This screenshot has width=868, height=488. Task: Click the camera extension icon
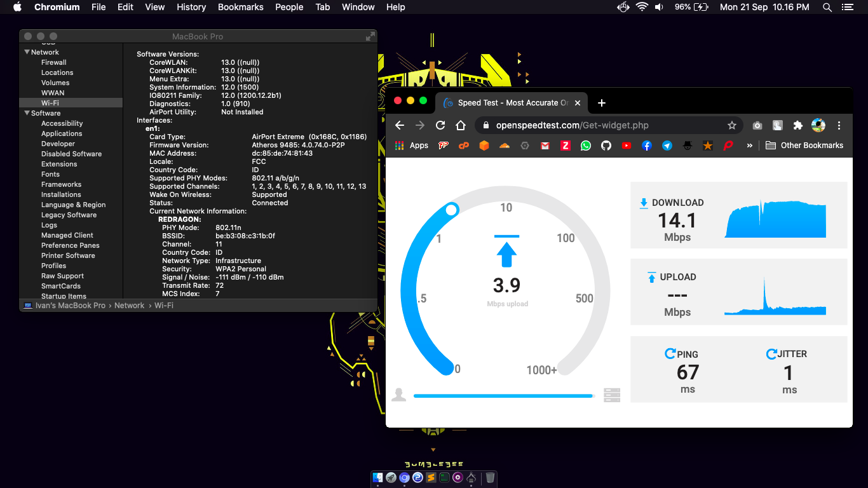[757, 125]
